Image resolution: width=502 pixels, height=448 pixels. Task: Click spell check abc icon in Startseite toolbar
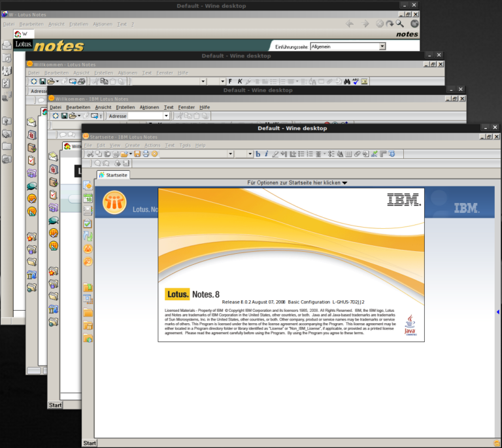(374, 154)
